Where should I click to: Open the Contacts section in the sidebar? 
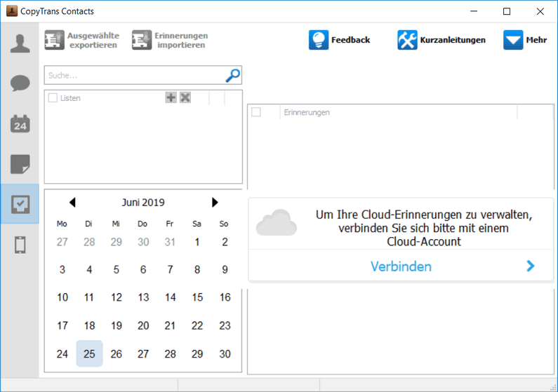[20, 43]
